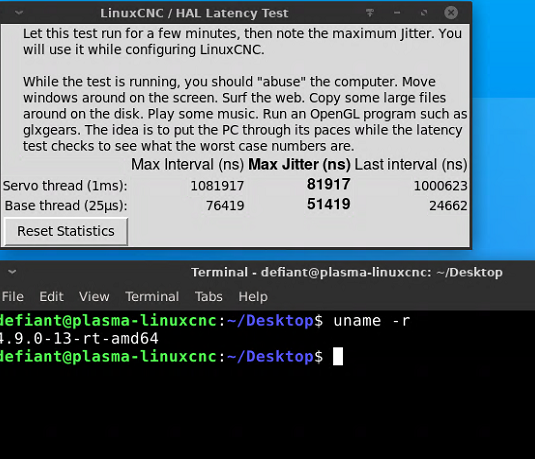Image resolution: width=535 pixels, height=459 pixels.
Task: Open the Terminal's File menu
Action: pos(13,297)
